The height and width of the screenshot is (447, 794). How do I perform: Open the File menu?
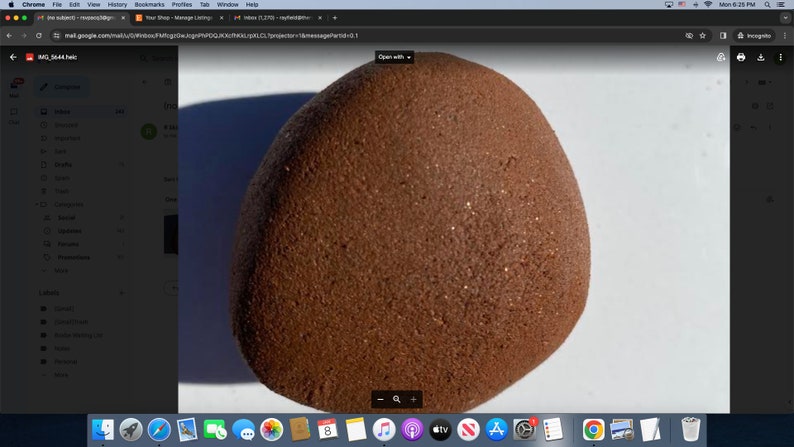coord(57,5)
